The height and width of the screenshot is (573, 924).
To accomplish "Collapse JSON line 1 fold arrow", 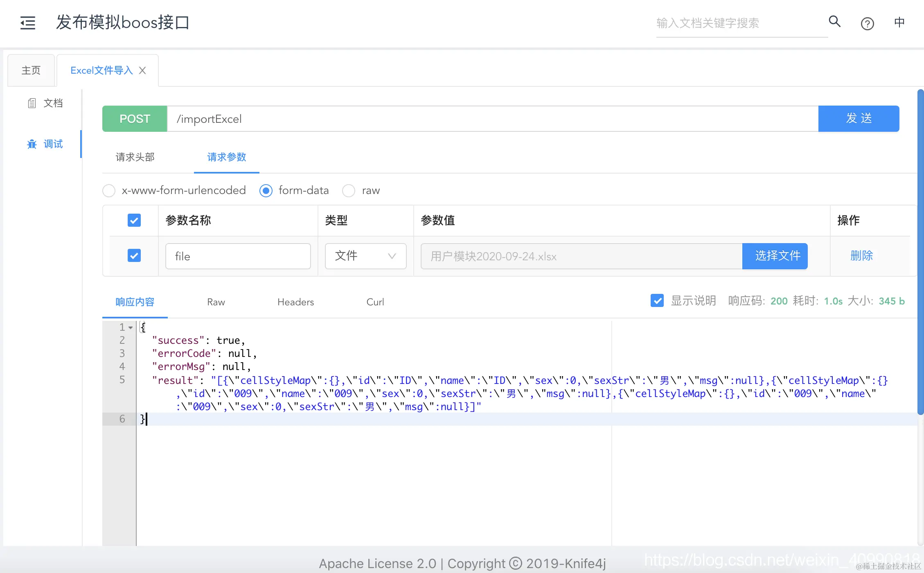I will point(131,327).
